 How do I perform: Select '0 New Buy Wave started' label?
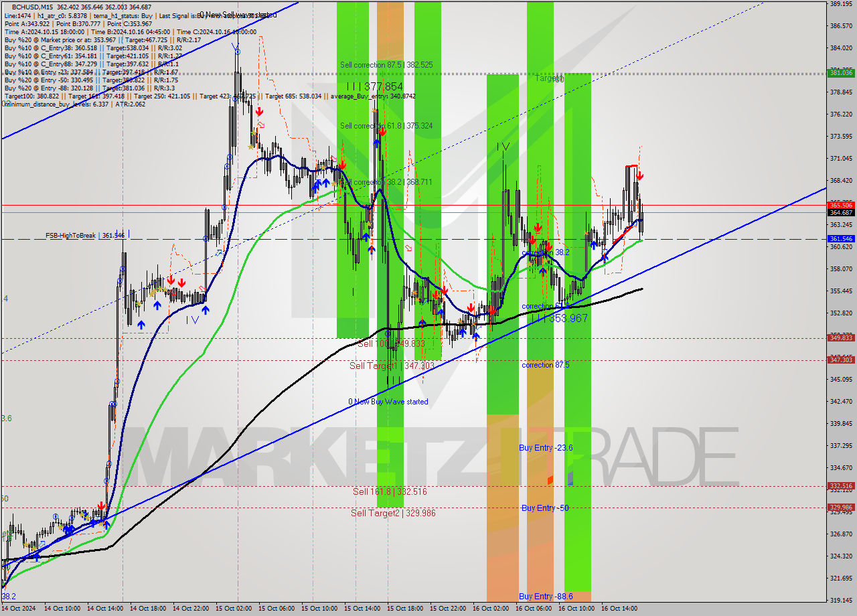388,402
